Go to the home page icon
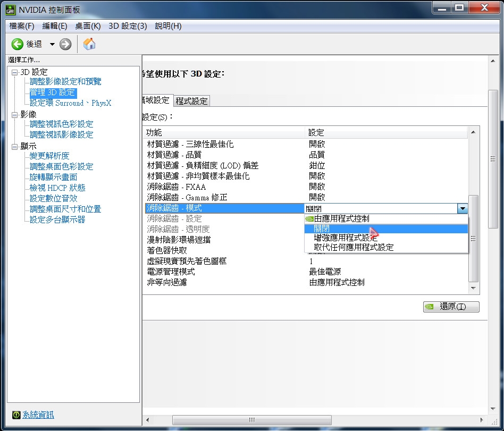Screen dimensions: 504x431 click(89, 44)
